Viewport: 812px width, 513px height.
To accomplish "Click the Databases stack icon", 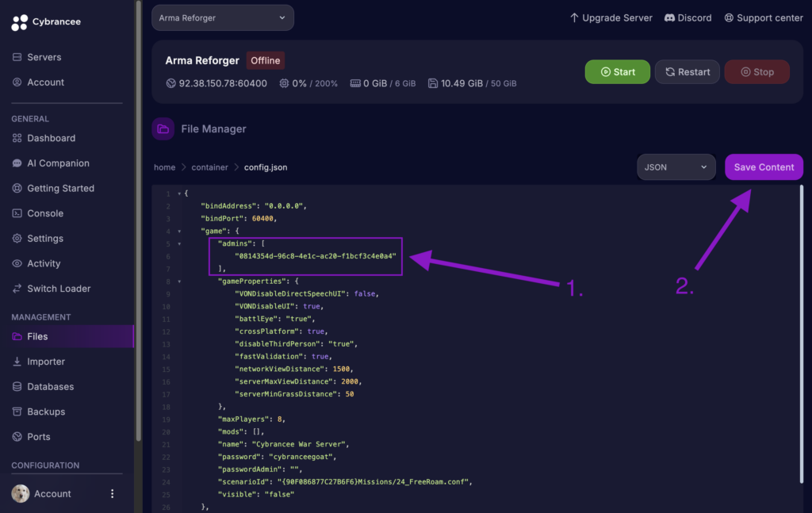I will coord(17,387).
